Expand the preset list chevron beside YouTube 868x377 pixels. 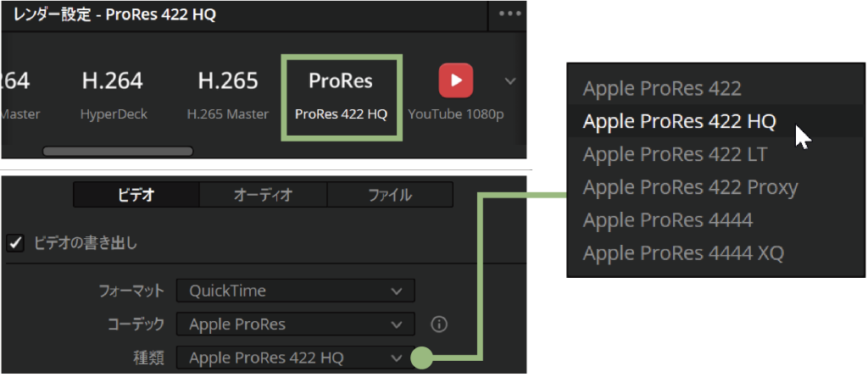coord(509,81)
